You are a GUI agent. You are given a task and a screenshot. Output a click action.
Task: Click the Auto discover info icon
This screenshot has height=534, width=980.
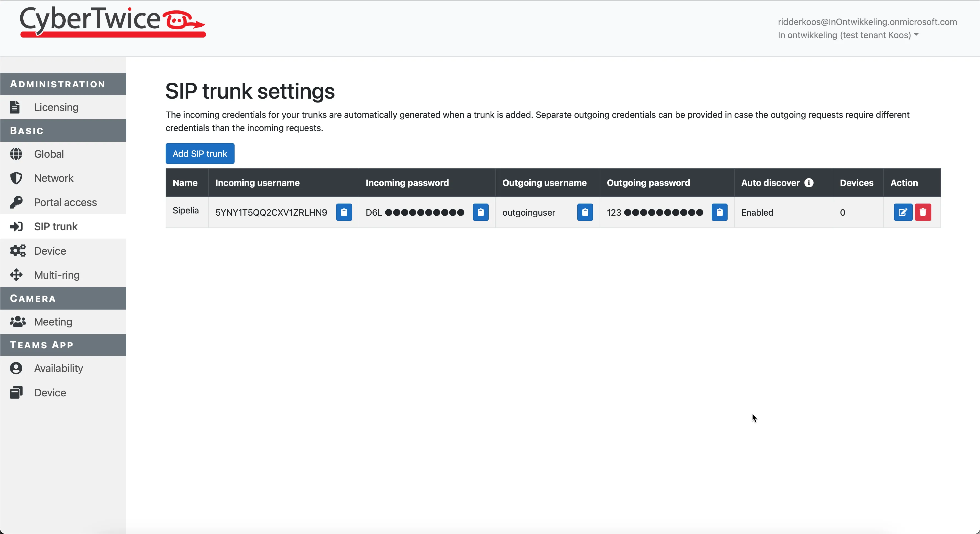click(x=809, y=183)
